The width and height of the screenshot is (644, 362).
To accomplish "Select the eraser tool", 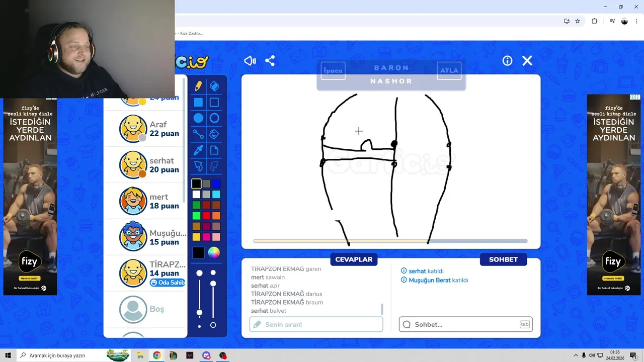I will [x=214, y=86].
